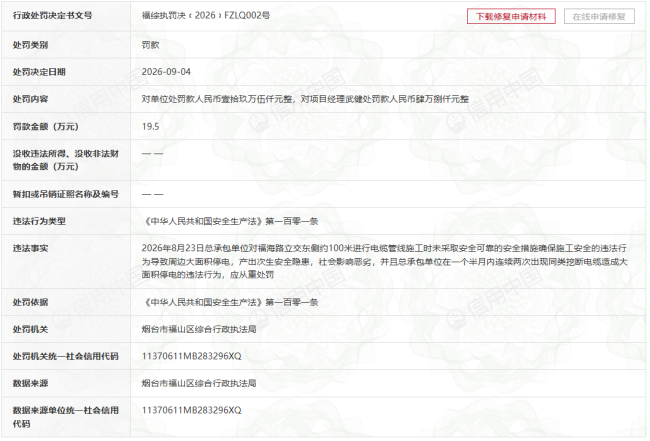Viewport: 650px width, 441px height.
Task: Click the 数据来源单位统一社会信用代码 label
Action: (65, 417)
